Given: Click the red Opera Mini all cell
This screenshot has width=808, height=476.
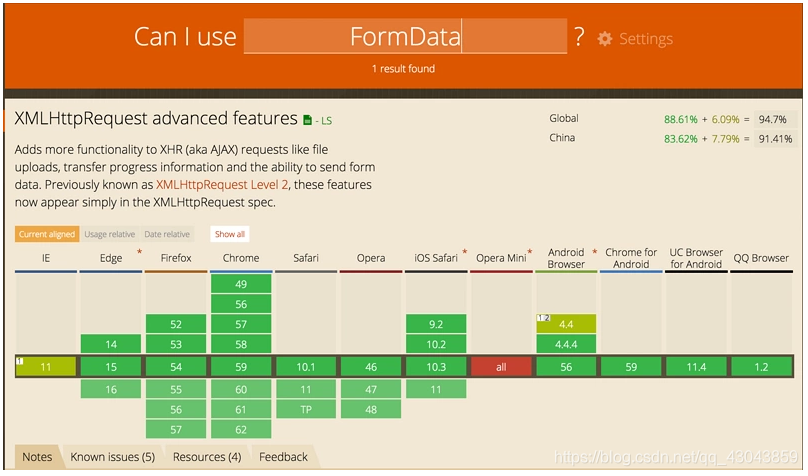Looking at the screenshot, I should tap(501, 367).
